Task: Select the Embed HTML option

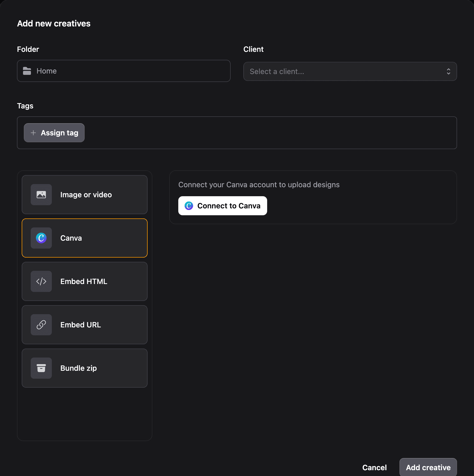Action: [x=85, y=281]
